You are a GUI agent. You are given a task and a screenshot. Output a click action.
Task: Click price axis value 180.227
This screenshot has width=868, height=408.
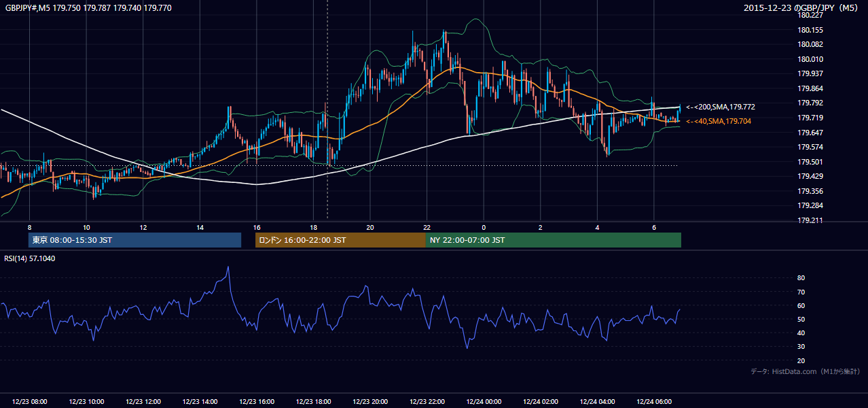coord(810,15)
